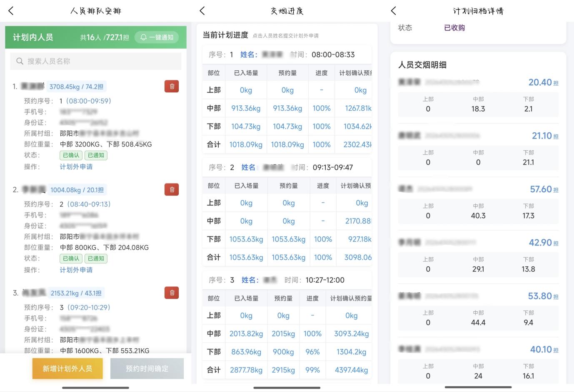This screenshot has height=392, width=574.
Task: Open 计划外申请 link for person 2
Action: coord(76,270)
